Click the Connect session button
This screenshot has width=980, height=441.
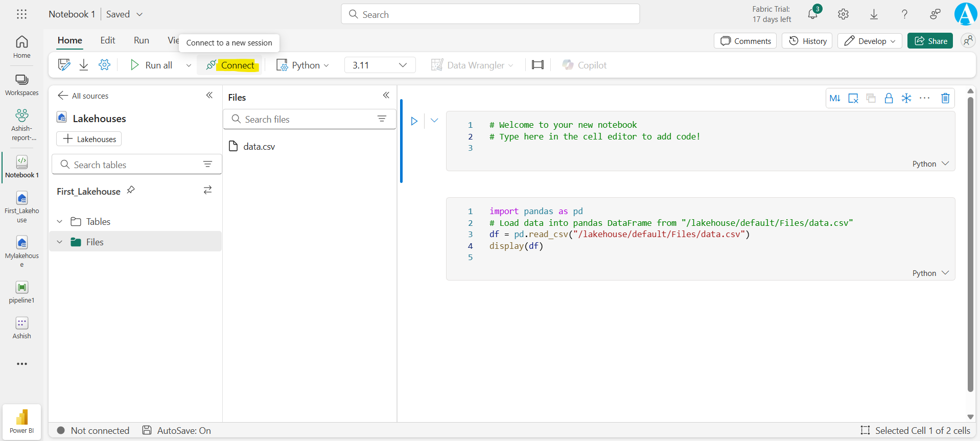click(231, 65)
